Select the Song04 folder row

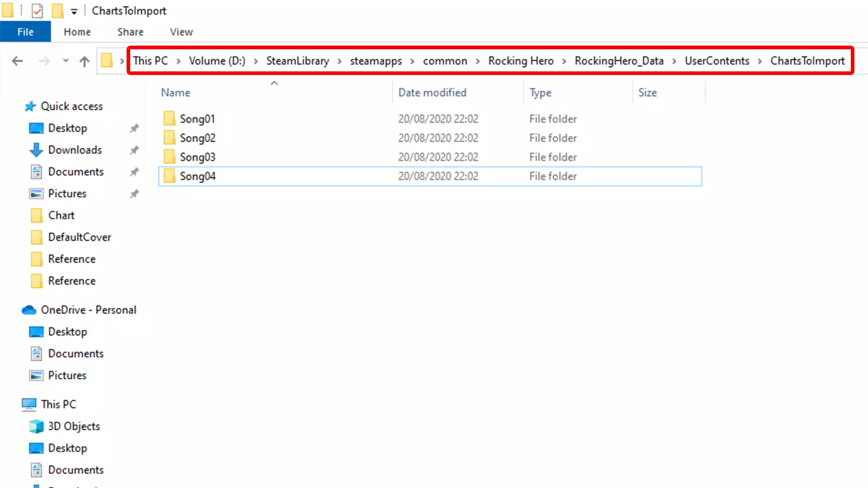198,176
